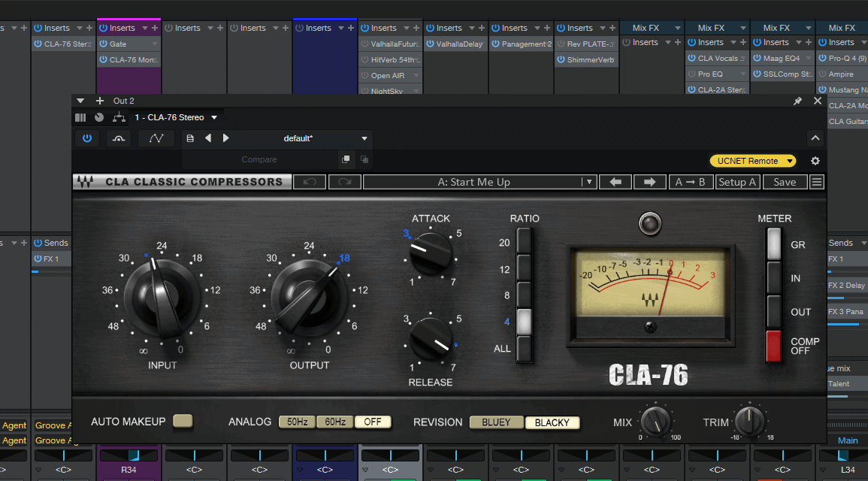Screen dimensions: 868x481
Task: Click the previous preset triangle beside default
Action: tap(208, 138)
